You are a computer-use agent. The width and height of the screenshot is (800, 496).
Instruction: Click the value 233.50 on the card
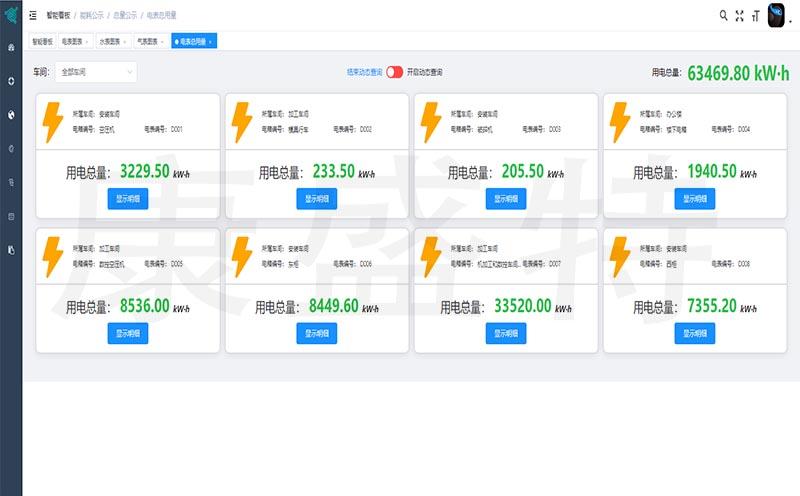click(334, 171)
